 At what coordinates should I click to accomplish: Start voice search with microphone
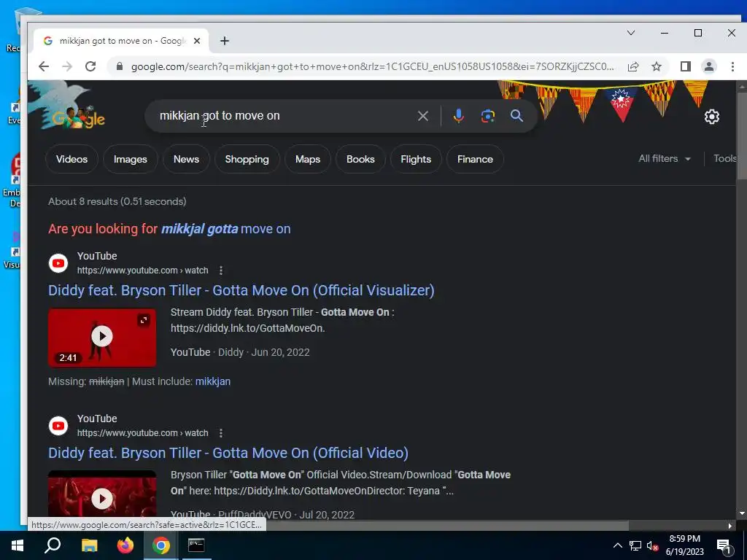pyautogui.click(x=458, y=116)
